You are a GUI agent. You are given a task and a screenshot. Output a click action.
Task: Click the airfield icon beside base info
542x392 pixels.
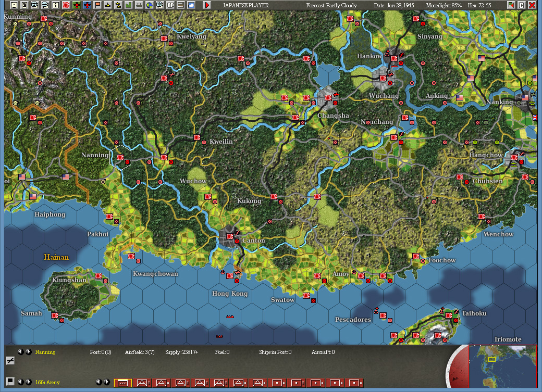click(x=10, y=361)
